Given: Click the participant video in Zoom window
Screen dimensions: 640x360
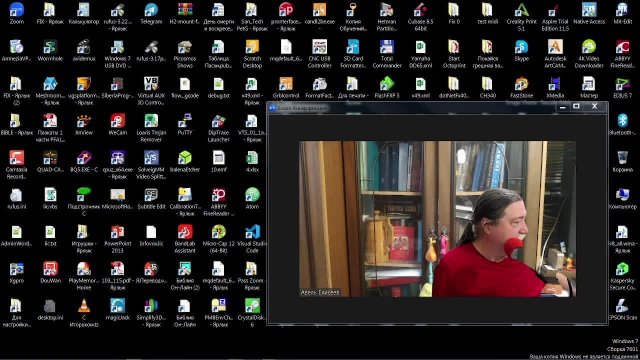Looking at the screenshot, I should click(x=438, y=219).
